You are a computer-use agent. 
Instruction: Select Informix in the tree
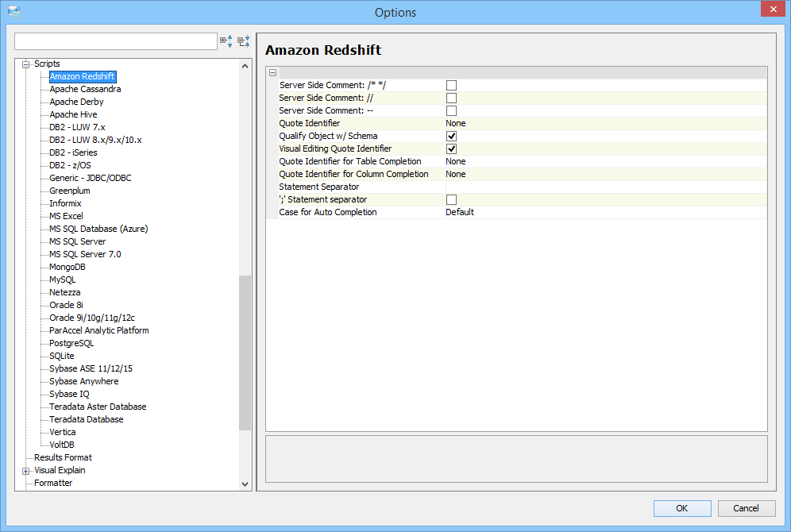pyautogui.click(x=65, y=203)
